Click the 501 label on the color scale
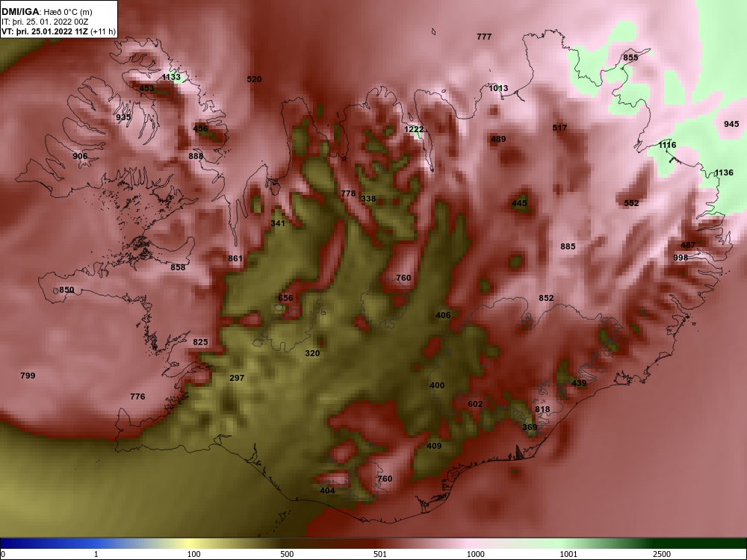The height and width of the screenshot is (560, 747). (380, 554)
